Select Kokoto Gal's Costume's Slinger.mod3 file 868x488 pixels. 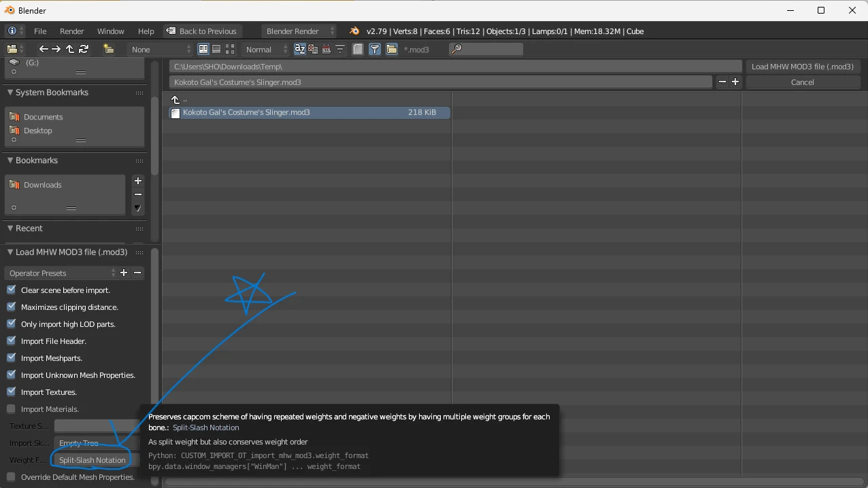pyautogui.click(x=310, y=112)
